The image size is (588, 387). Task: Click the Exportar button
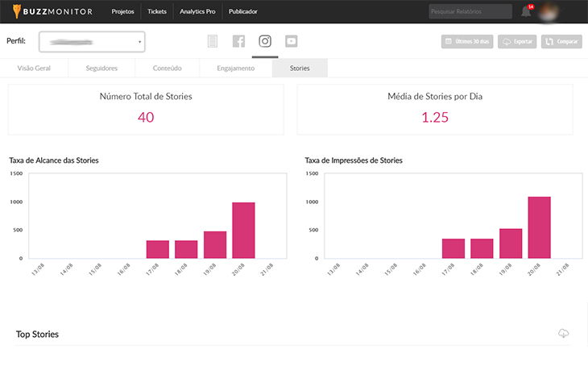(x=517, y=42)
